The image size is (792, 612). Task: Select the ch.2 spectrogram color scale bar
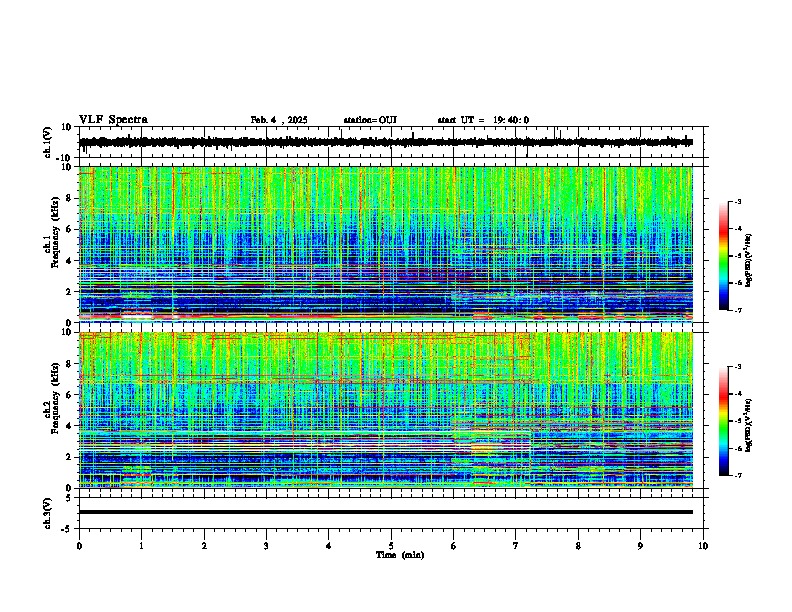tap(723, 421)
